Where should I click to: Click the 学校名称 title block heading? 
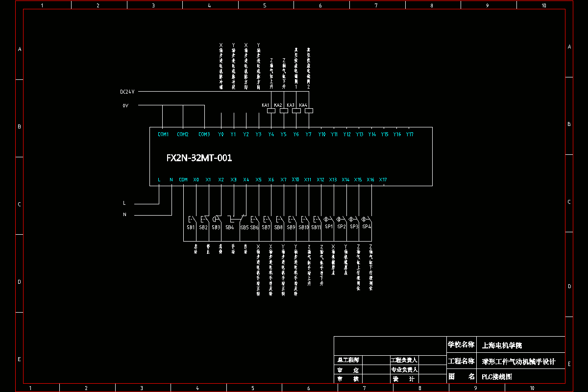pyautogui.click(x=461, y=344)
